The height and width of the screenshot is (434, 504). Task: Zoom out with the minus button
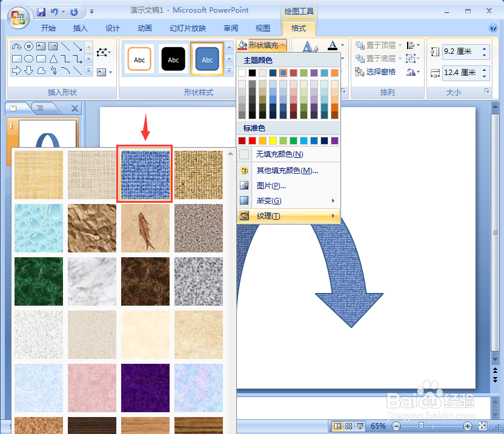pyautogui.click(x=396, y=426)
